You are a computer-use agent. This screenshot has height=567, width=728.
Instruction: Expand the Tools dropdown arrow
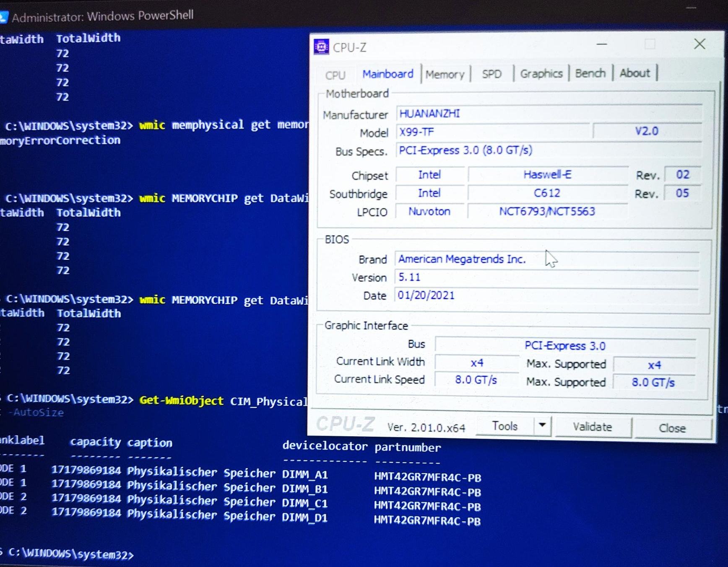pyautogui.click(x=542, y=425)
